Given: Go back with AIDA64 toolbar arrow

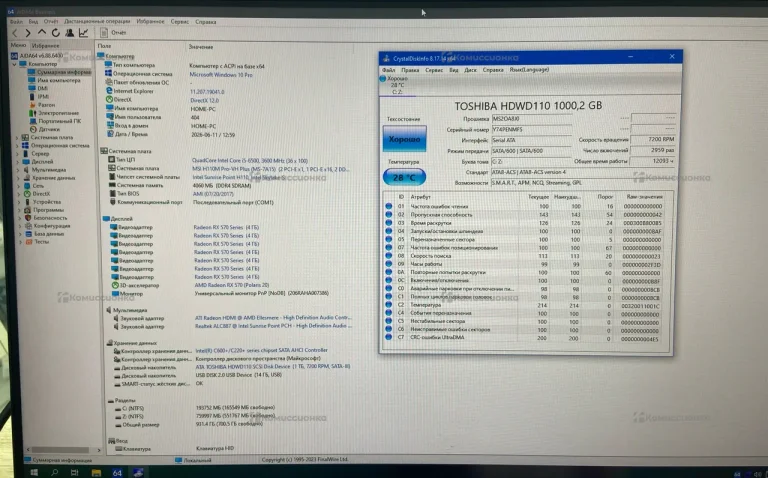Looking at the screenshot, I should tap(15, 33).
